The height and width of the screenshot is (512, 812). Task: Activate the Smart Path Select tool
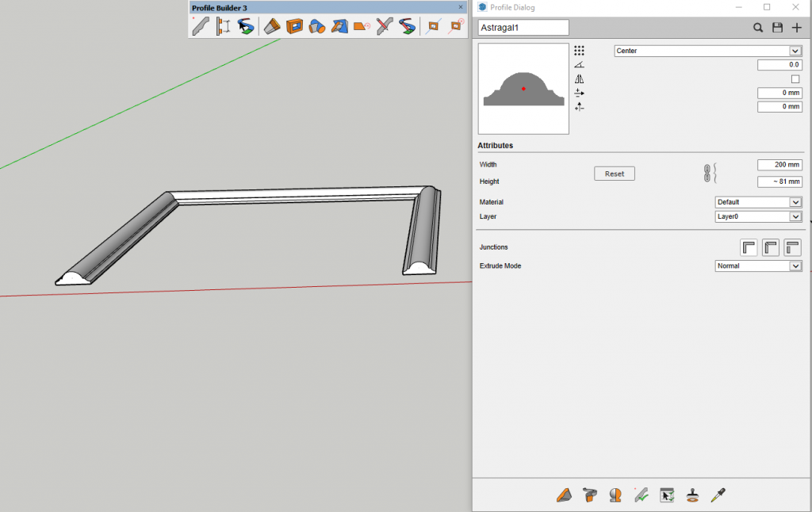click(x=246, y=26)
